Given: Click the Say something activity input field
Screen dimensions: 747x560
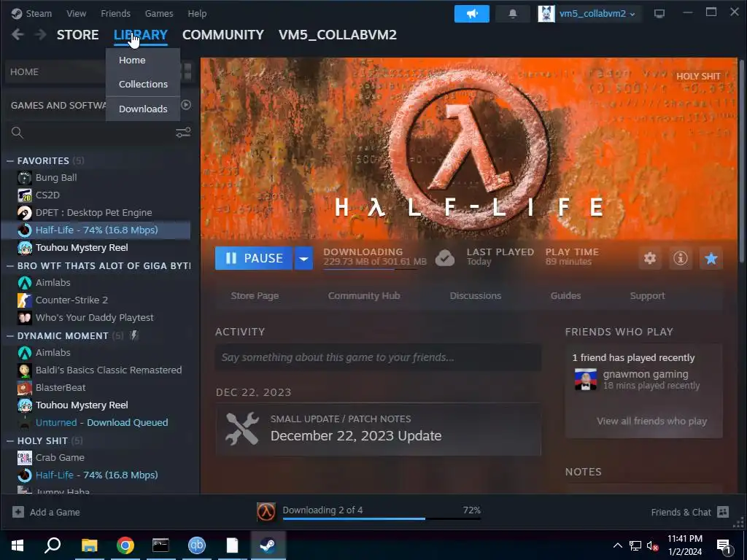Looking at the screenshot, I should (x=379, y=357).
